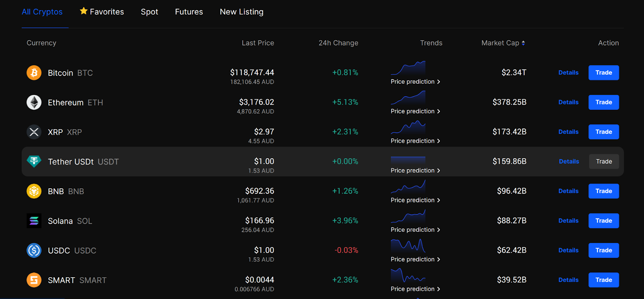The height and width of the screenshot is (299, 644).
Task: Switch to Favorites tab
Action: (x=102, y=12)
